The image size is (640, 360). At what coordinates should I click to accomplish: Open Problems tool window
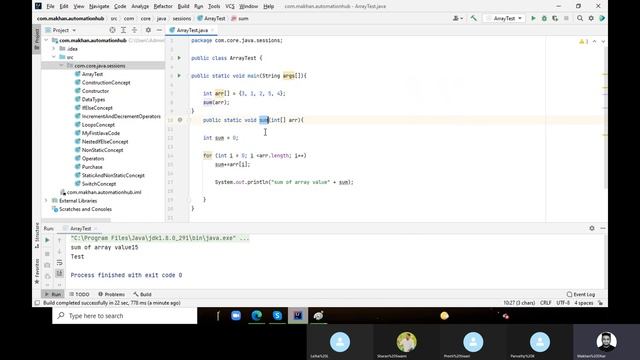(x=111, y=294)
